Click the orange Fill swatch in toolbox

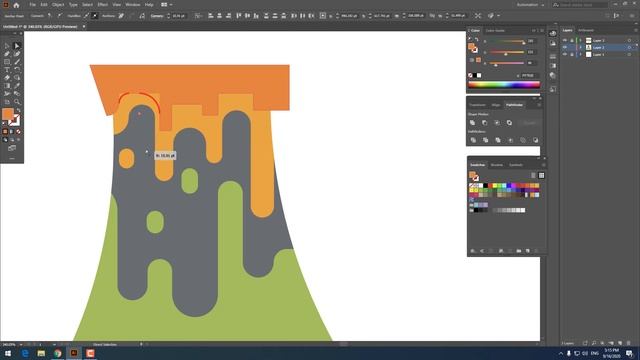click(7, 114)
